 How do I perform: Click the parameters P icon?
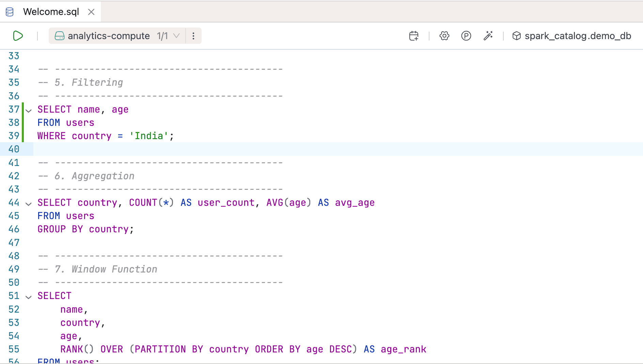point(466,35)
